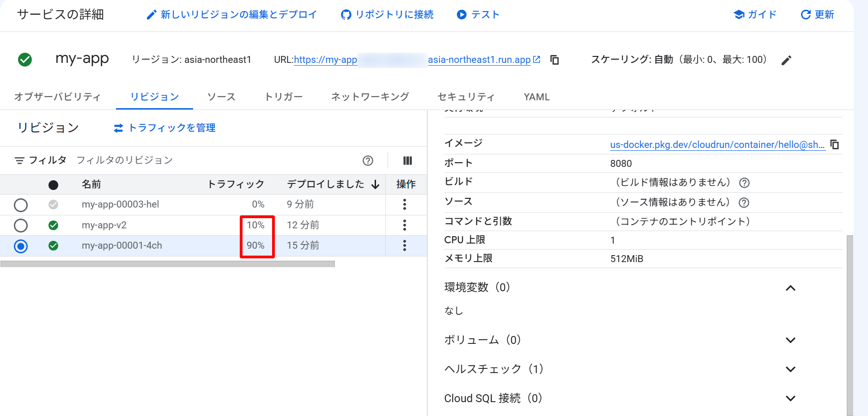This screenshot has height=416, width=868.
Task: Click edit and deploy new revision
Action: tap(231, 15)
